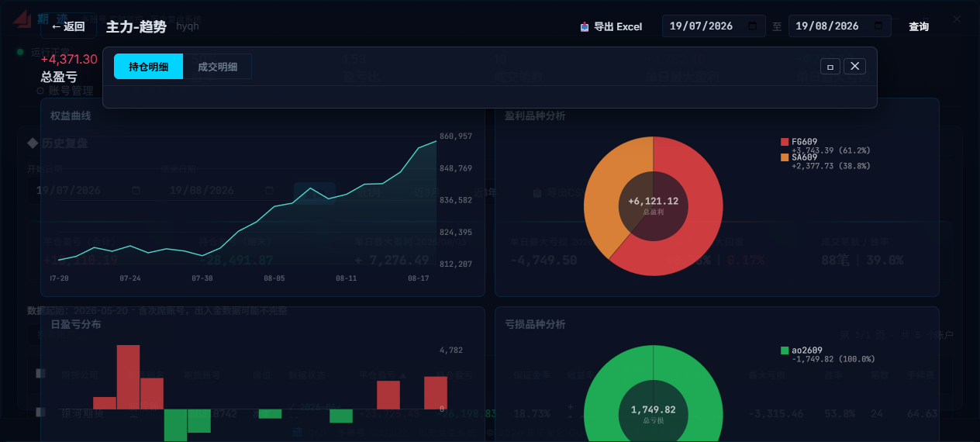Click the 主力-趋势 page title

pyautogui.click(x=136, y=26)
